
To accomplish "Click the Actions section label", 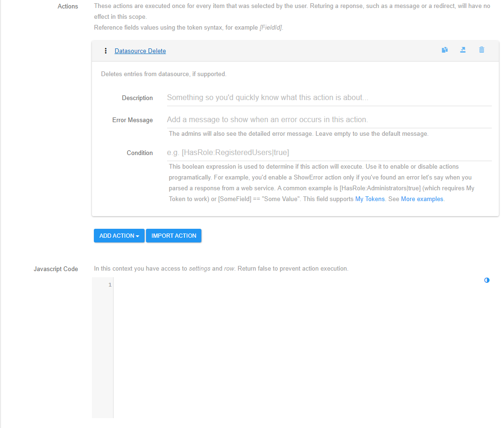I will point(68,7).
